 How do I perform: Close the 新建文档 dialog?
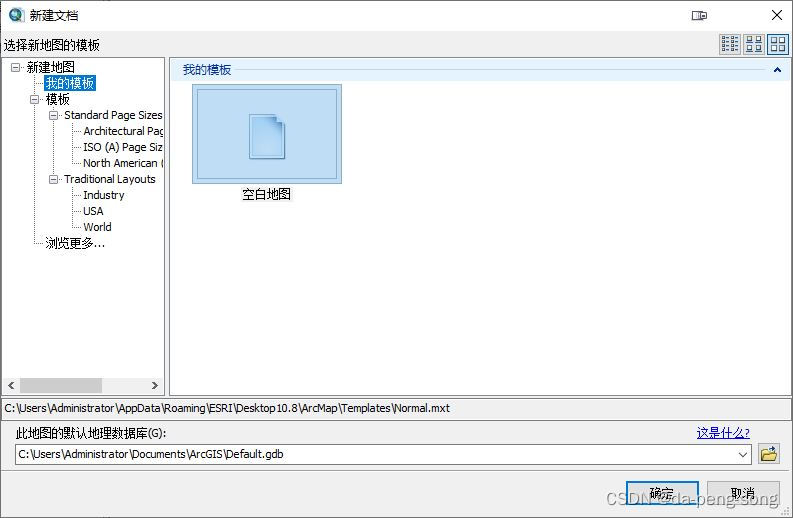777,15
